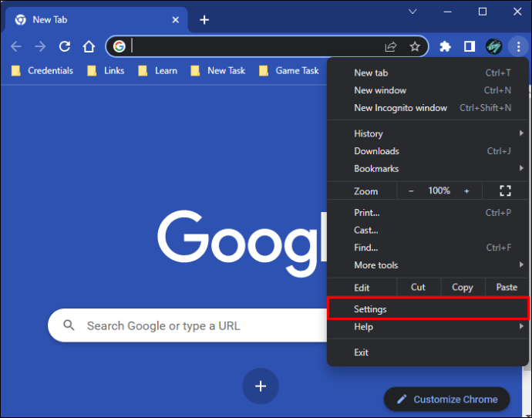Expand the History submenu
This screenshot has height=418, width=532.
point(428,133)
